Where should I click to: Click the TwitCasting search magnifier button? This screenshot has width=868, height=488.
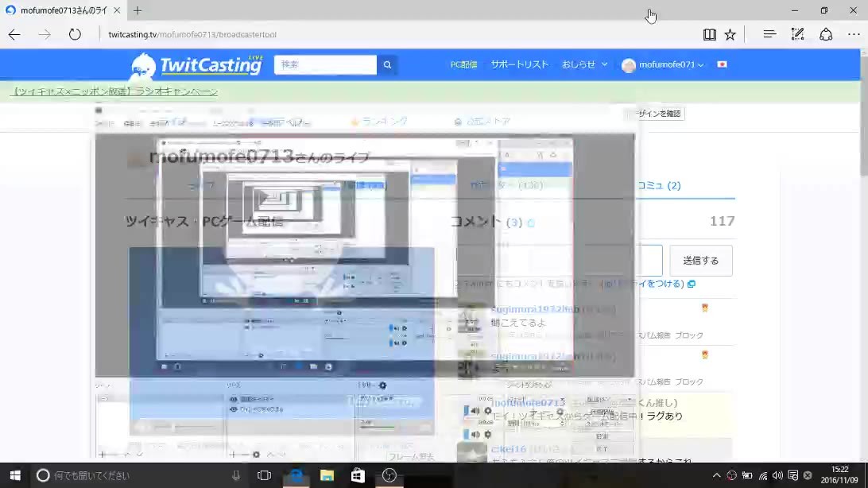388,64
